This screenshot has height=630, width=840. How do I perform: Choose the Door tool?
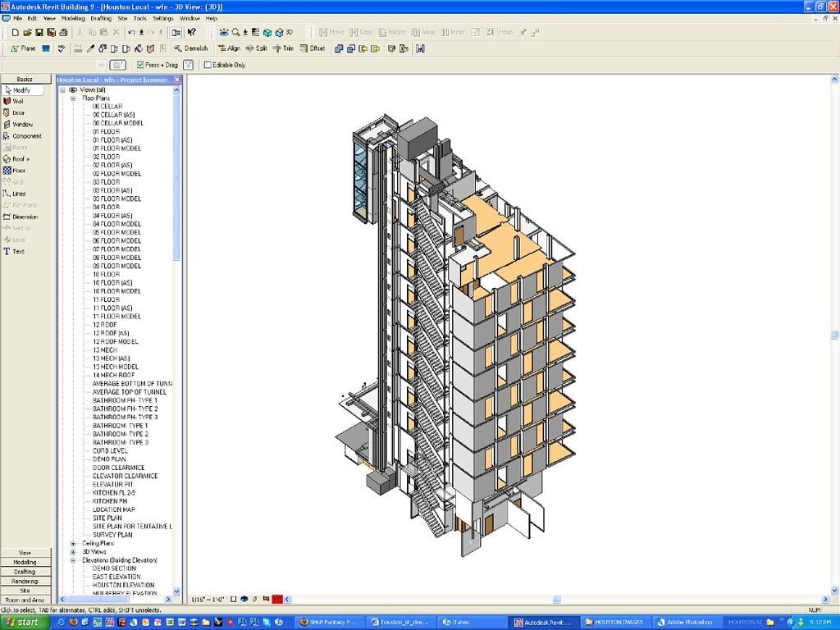click(15, 113)
